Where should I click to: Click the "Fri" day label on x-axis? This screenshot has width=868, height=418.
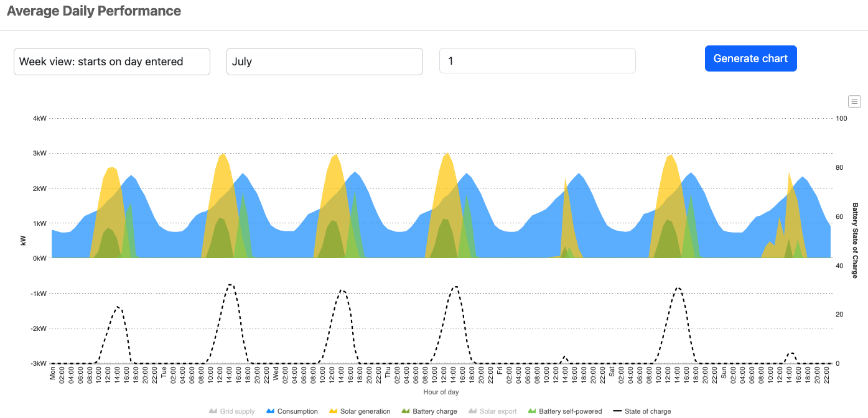499,371
